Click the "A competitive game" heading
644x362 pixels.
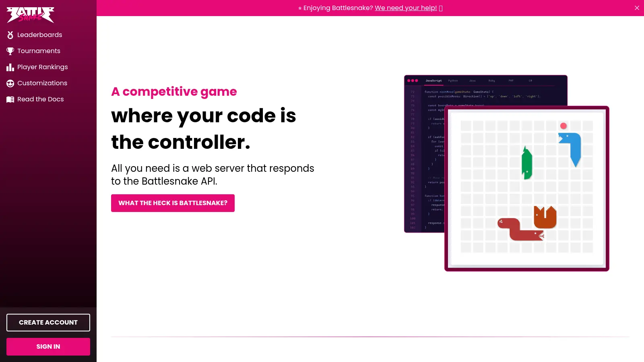pos(174,92)
